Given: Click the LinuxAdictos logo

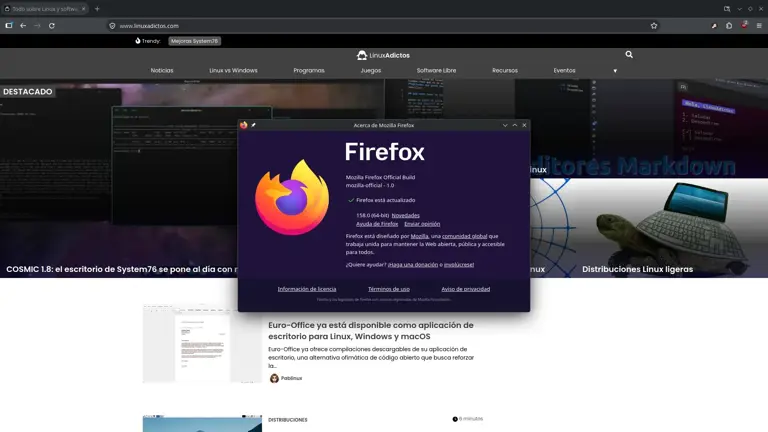Looking at the screenshot, I should pyautogui.click(x=383, y=55).
